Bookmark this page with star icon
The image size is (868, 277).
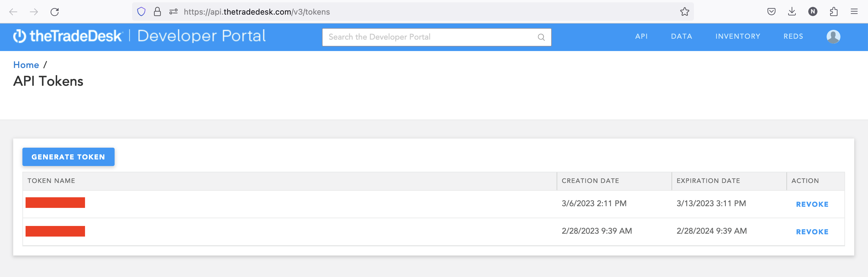click(x=684, y=12)
